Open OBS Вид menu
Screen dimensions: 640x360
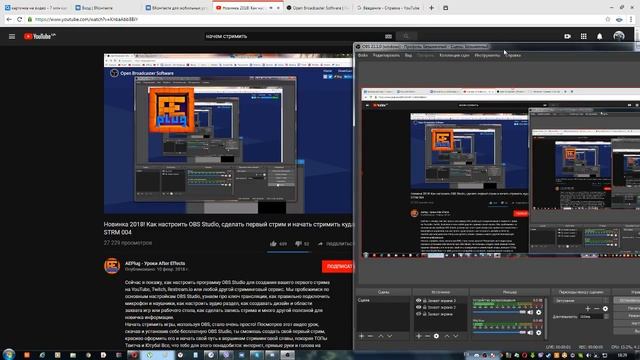[408, 55]
